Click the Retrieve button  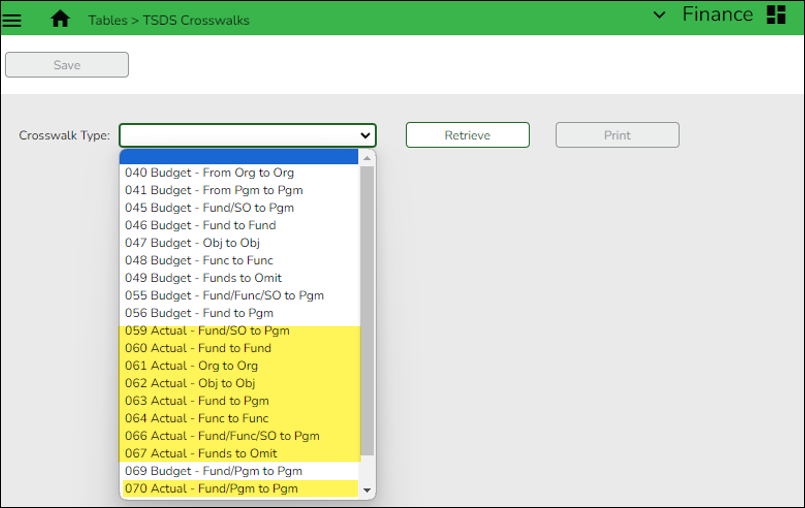point(467,135)
